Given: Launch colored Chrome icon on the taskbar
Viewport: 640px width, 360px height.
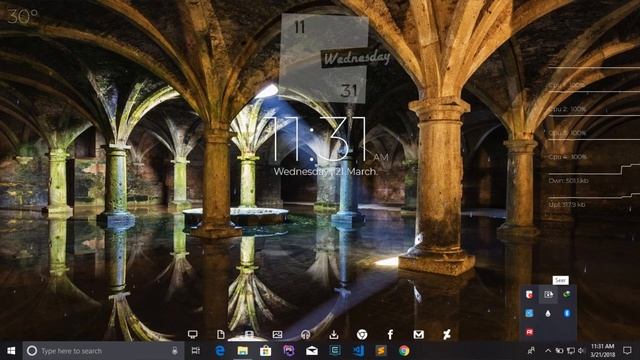Looking at the screenshot, I should click(404, 351).
